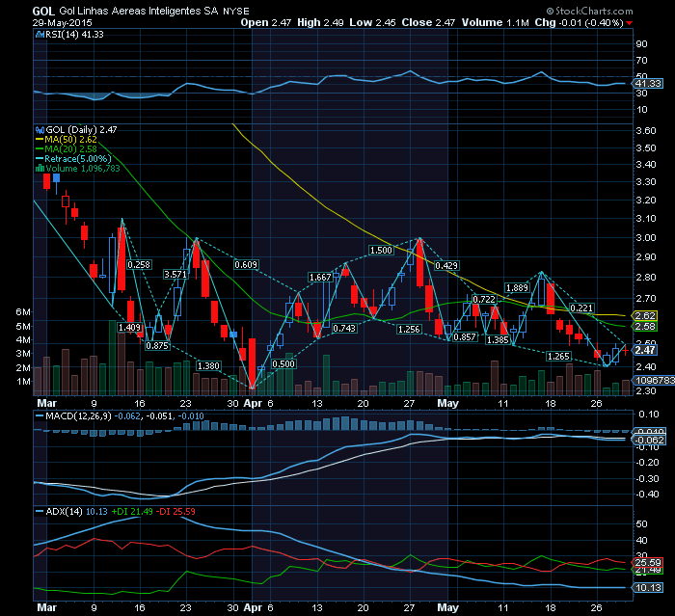
Task: Select the Volume 1,096,783 legend text
Action: 83,169
